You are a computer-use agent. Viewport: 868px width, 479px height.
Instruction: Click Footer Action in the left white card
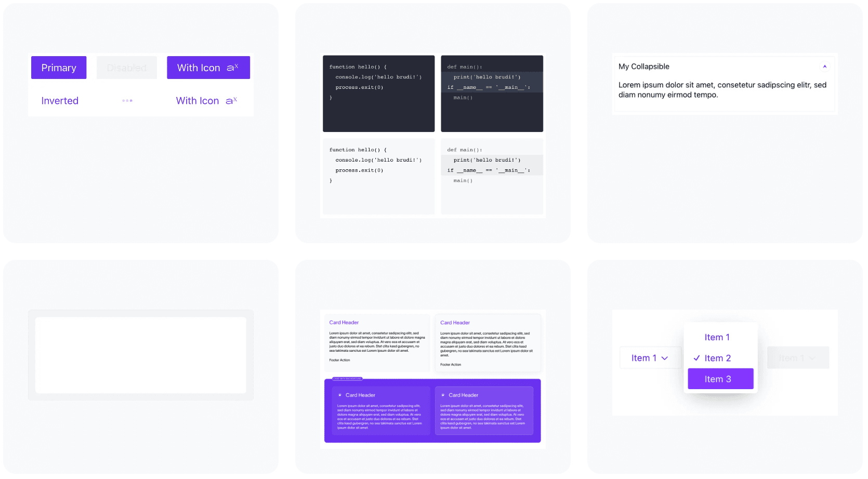tap(339, 360)
